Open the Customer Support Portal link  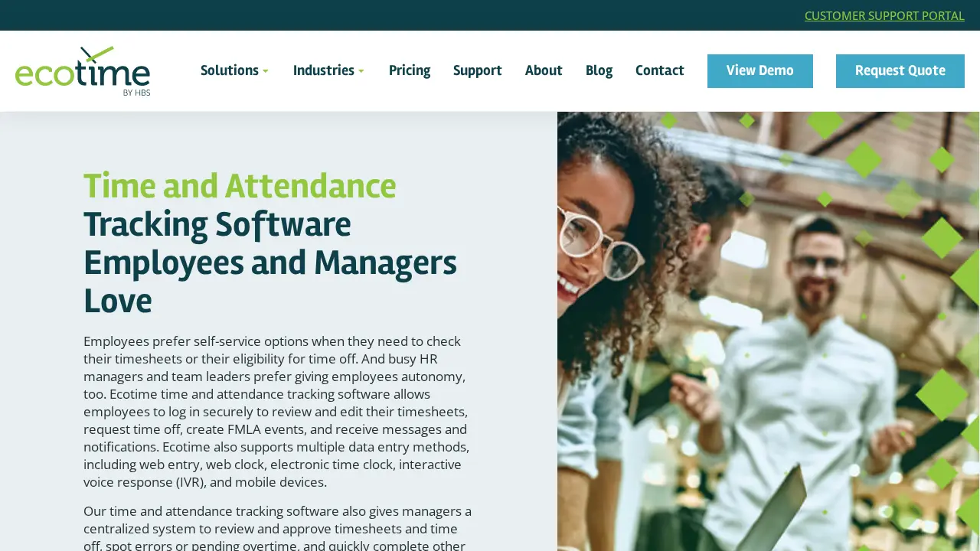point(884,15)
